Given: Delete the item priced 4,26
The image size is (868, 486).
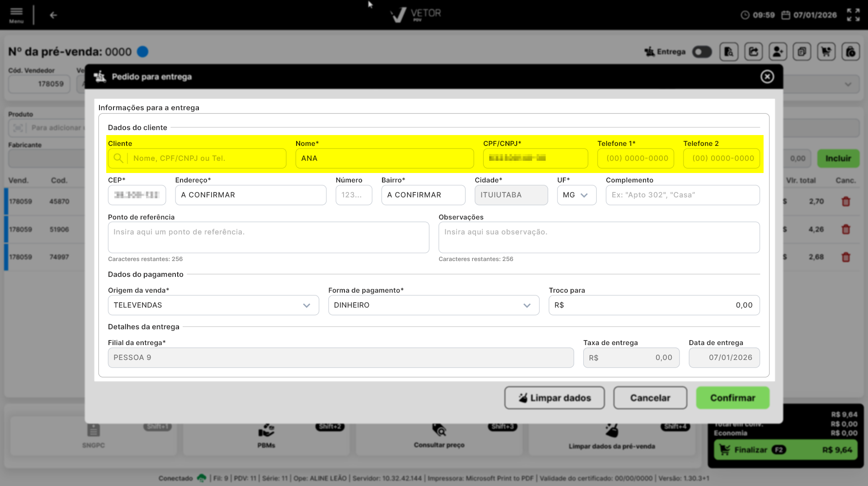Looking at the screenshot, I should 846,229.
